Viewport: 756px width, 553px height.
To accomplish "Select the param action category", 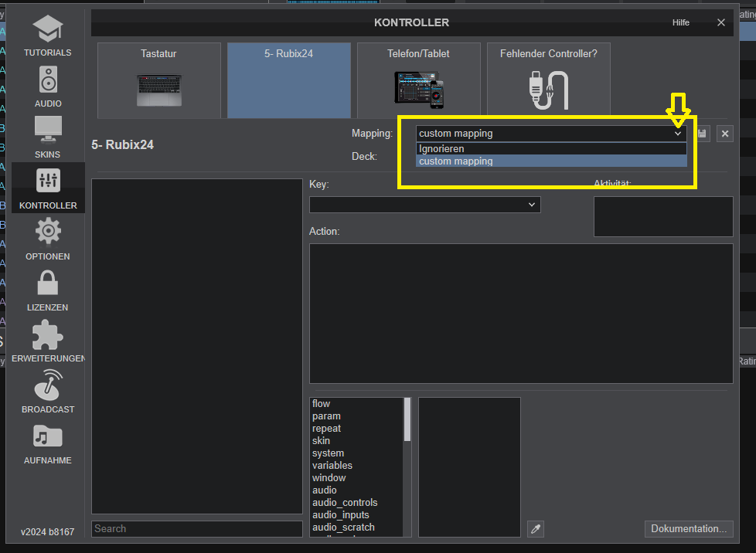I will [x=357, y=416].
